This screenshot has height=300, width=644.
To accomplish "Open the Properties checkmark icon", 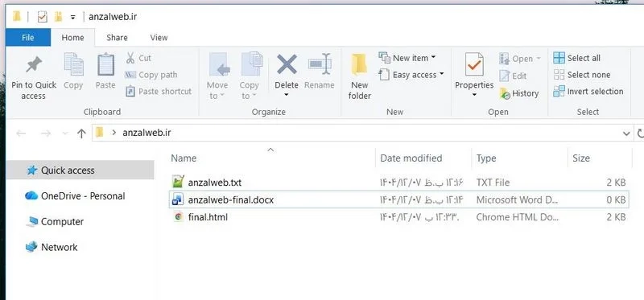I will coord(474,64).
